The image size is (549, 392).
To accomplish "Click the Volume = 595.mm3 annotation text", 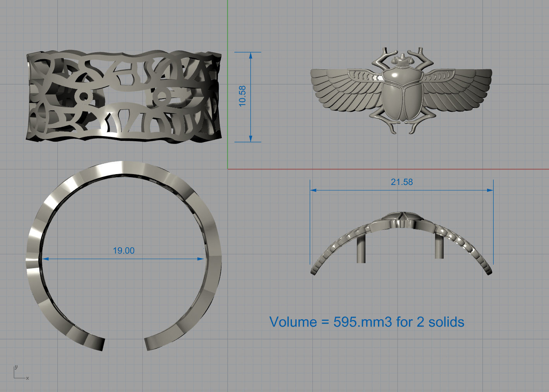I will [x=367, y=322].
